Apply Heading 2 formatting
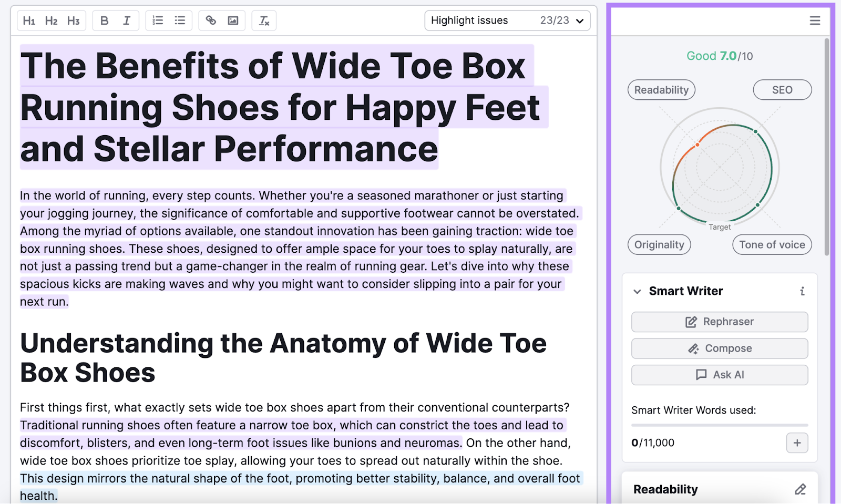841x504 pixels. click(51, 20)
